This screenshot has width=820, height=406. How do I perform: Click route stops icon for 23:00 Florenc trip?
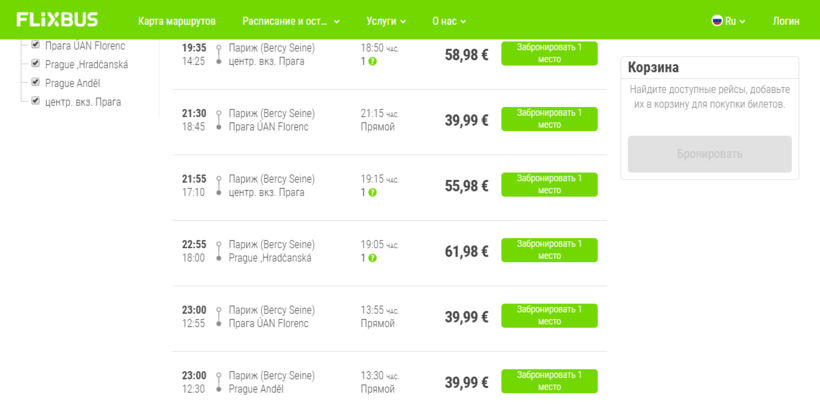(x=219, y=317)
